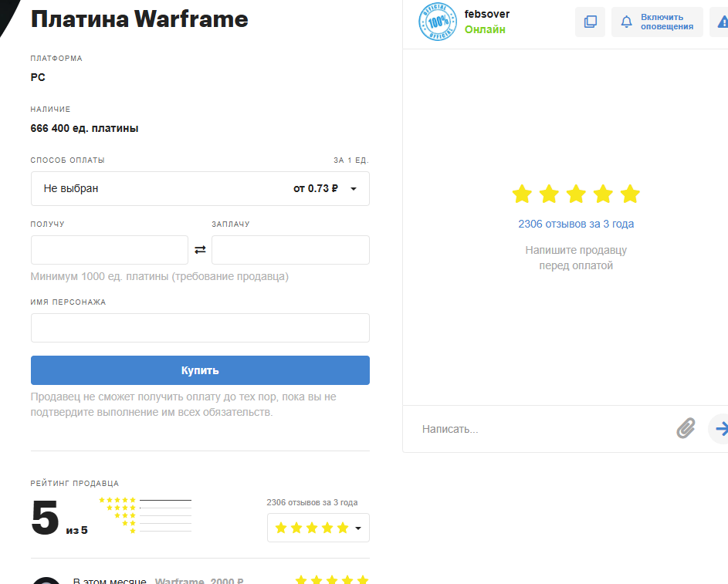The height and width of the screenshot is (584, 728).
Task: Click the five yellow stars in chat panel
Action: click(x=576, y=194)
